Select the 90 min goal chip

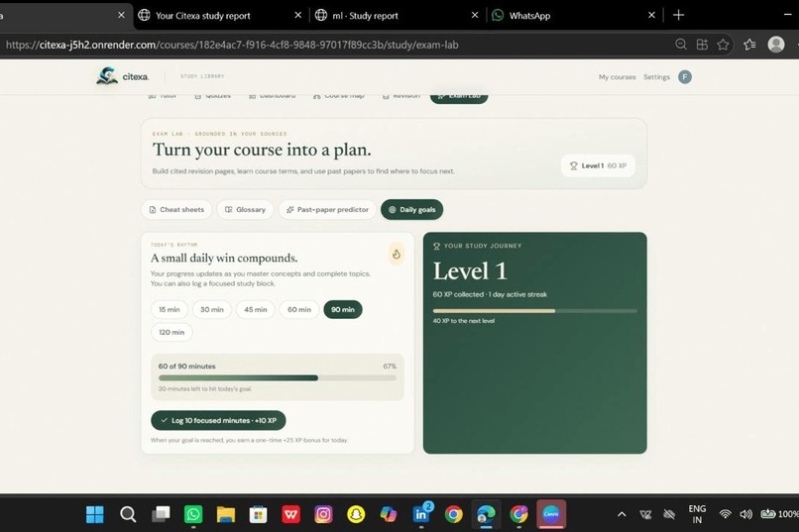pyautogui.click(x=343, y=309)
